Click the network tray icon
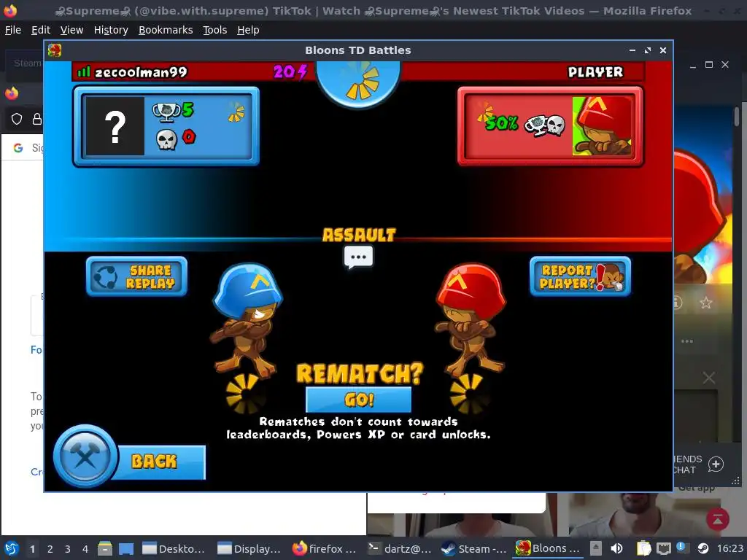The image size is (747, 560). (663, 548)
